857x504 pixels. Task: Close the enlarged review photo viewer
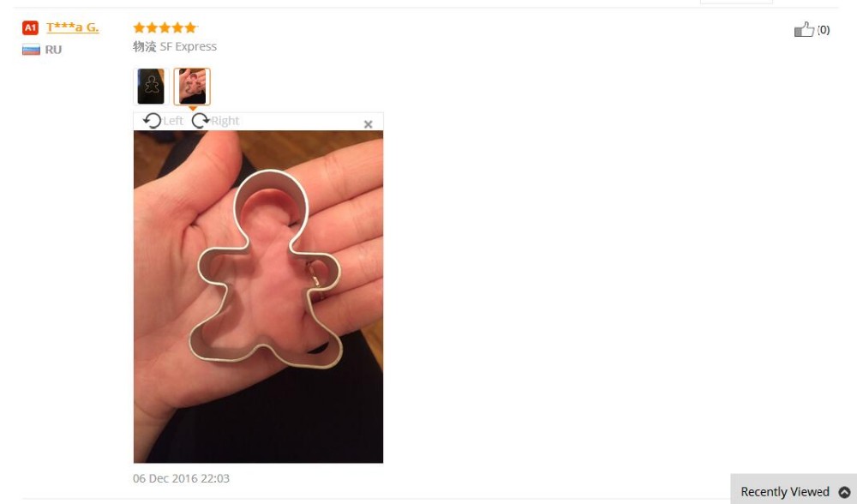point(368,124)
